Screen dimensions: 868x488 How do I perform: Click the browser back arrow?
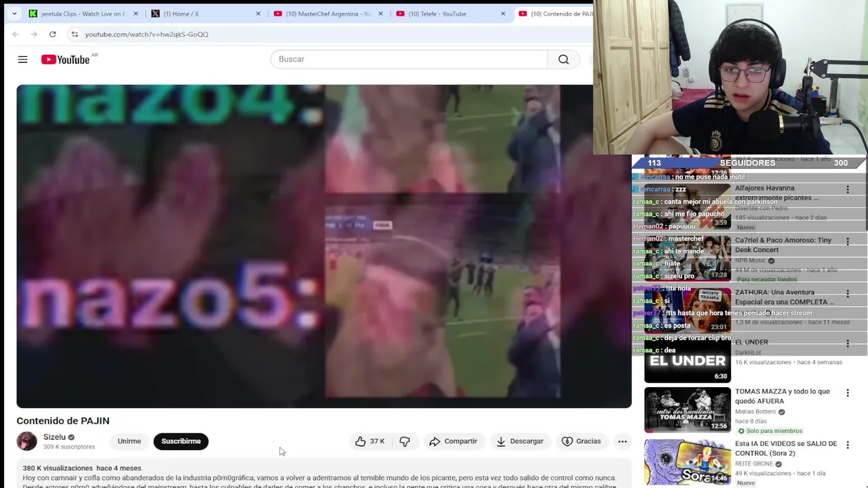(16, 34)
